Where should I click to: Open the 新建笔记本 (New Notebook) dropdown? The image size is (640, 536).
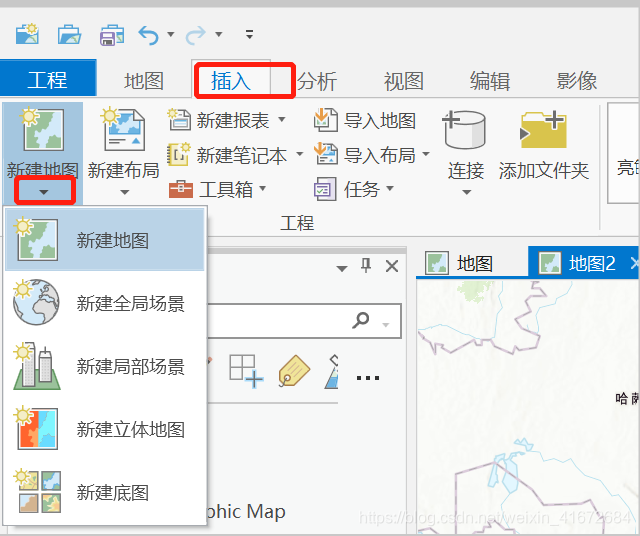coord(299,155)
